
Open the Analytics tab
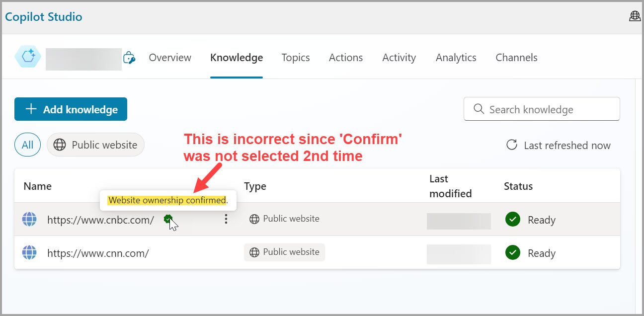(456, 57)
